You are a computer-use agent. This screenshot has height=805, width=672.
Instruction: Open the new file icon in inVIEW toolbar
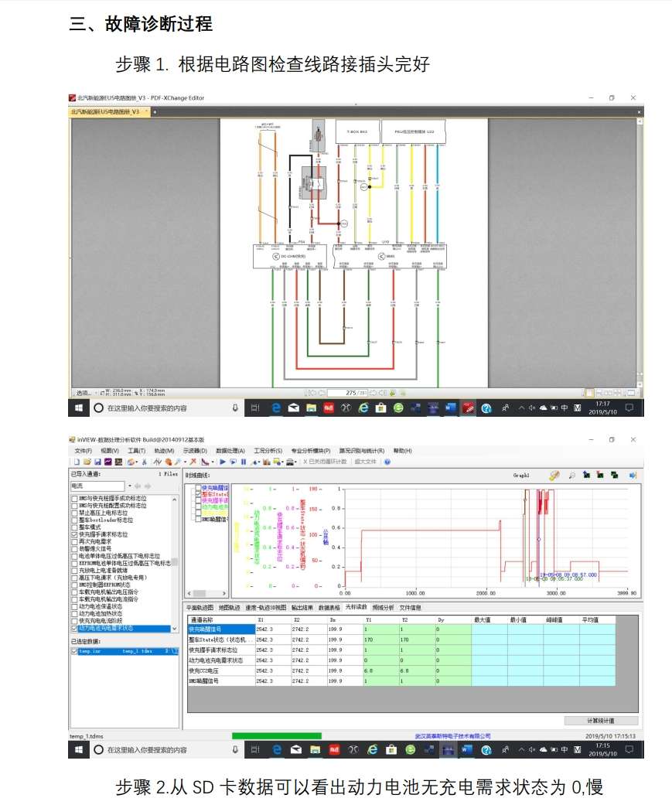pos(77,462)
